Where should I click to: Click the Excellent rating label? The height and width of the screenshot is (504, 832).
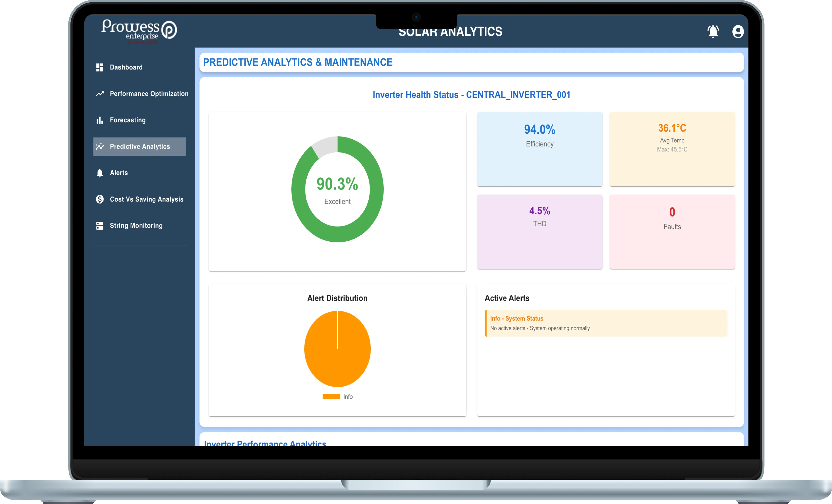(337, 201)
